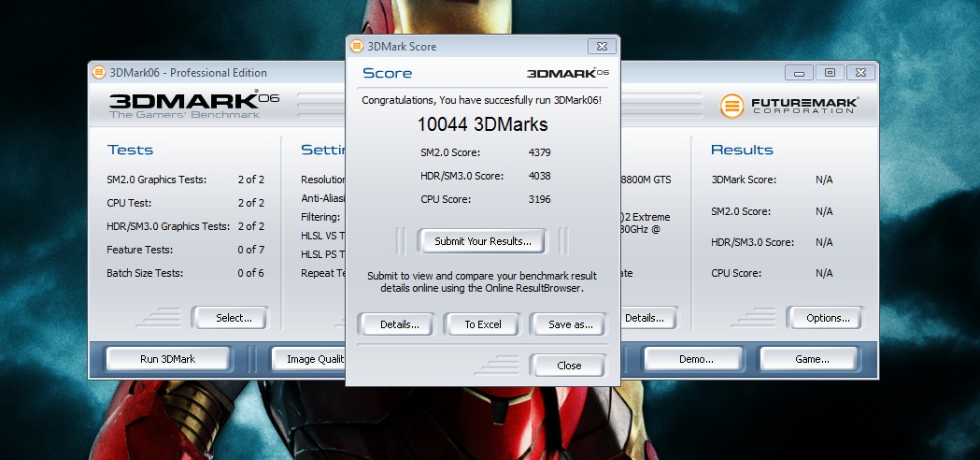Click HDR/SM3.0 Graphics Tests label

tap(168, 226)
